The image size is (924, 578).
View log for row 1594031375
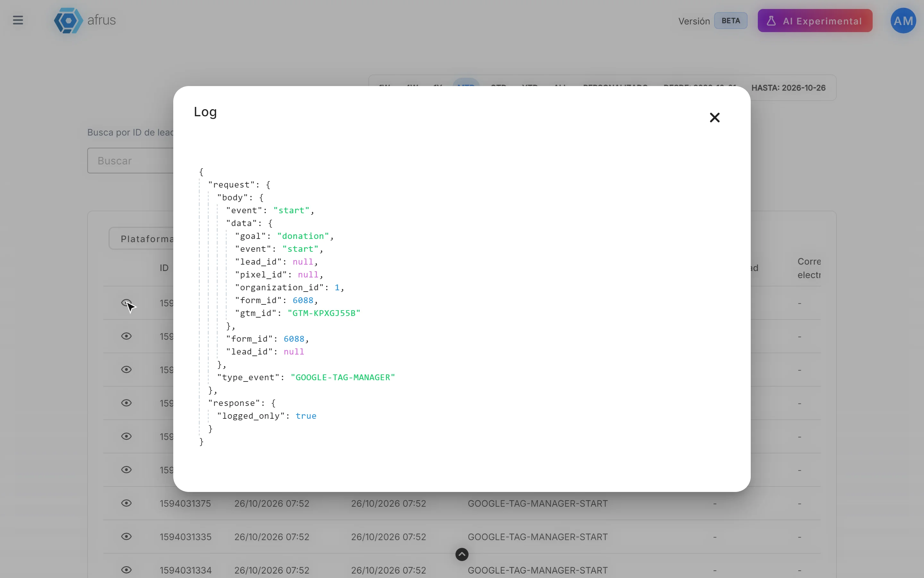(x=126, y=503)
